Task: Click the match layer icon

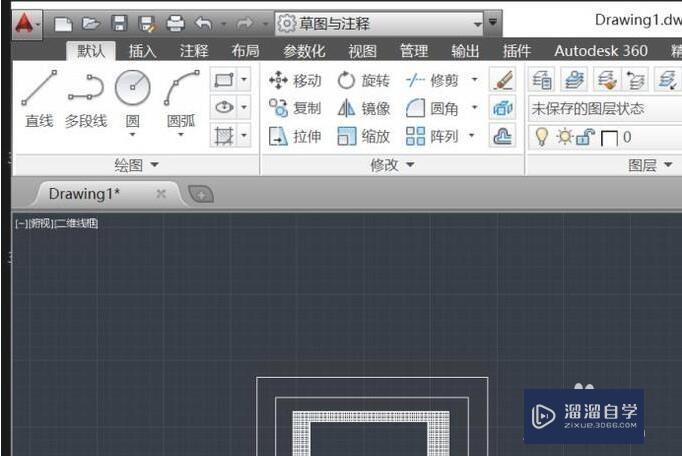Action: [607, 80]
